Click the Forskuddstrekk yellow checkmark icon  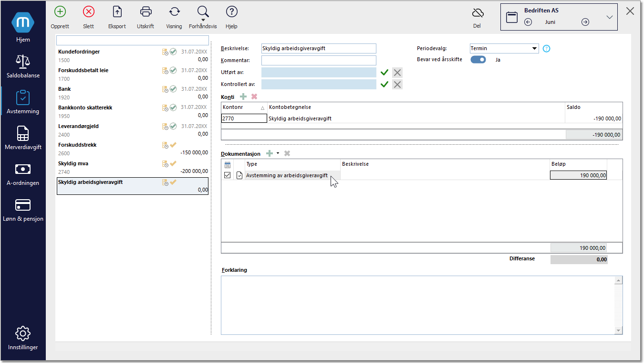click(173, 145)
